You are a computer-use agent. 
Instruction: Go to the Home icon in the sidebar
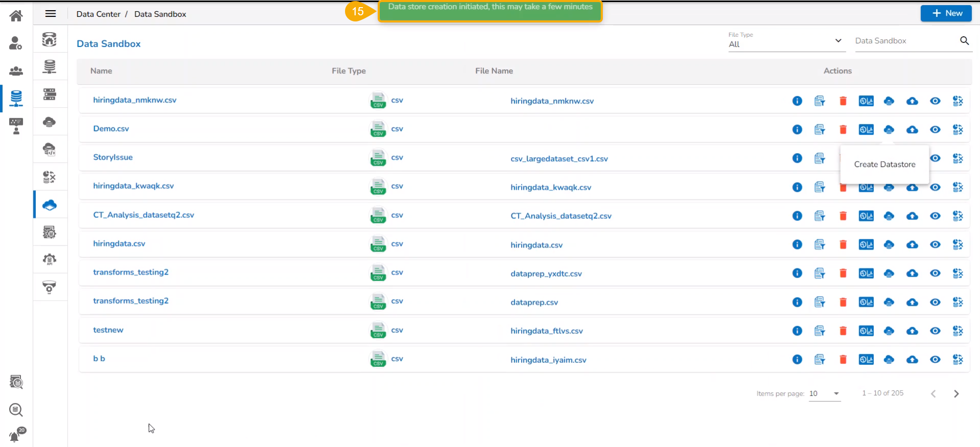(x=16, y=15)
